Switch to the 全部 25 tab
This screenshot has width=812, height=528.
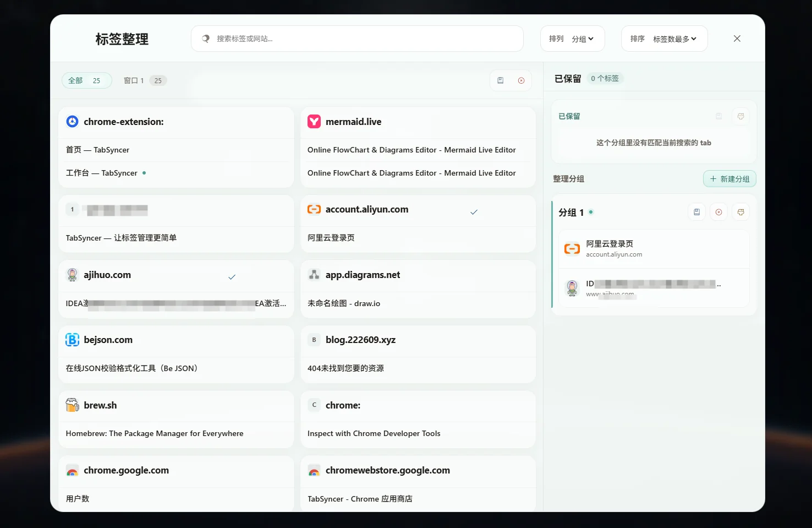(86, 80)
